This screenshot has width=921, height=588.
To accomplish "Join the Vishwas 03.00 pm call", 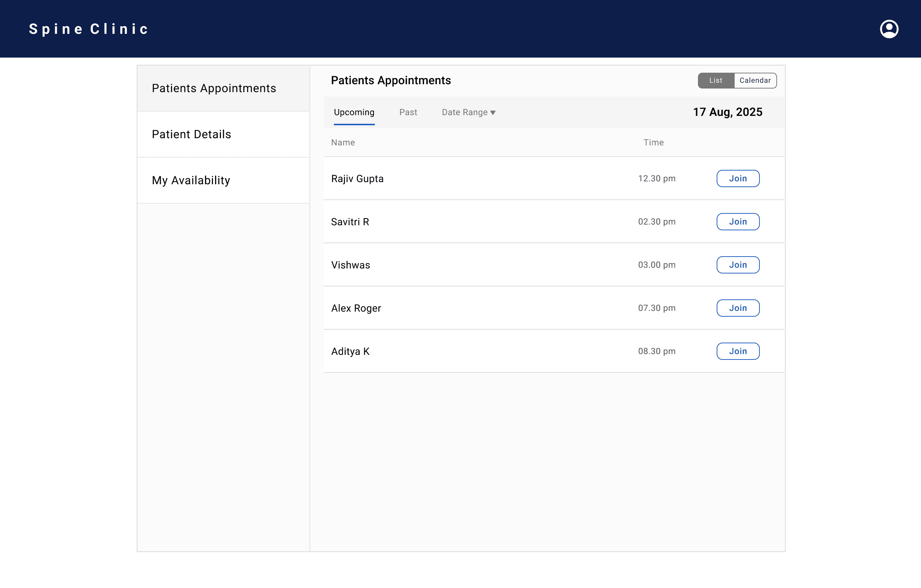I will point(738,265).
